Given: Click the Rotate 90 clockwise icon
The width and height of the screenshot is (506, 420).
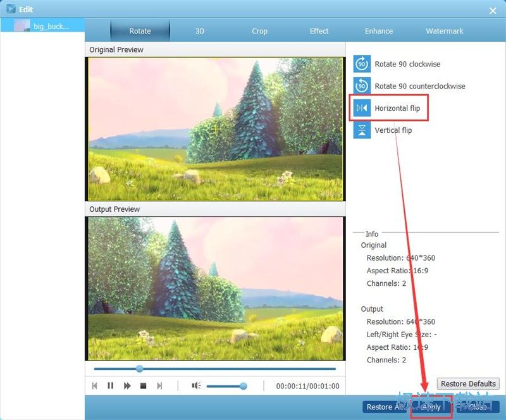Looking at the screenshot, I should click(362, 64).
